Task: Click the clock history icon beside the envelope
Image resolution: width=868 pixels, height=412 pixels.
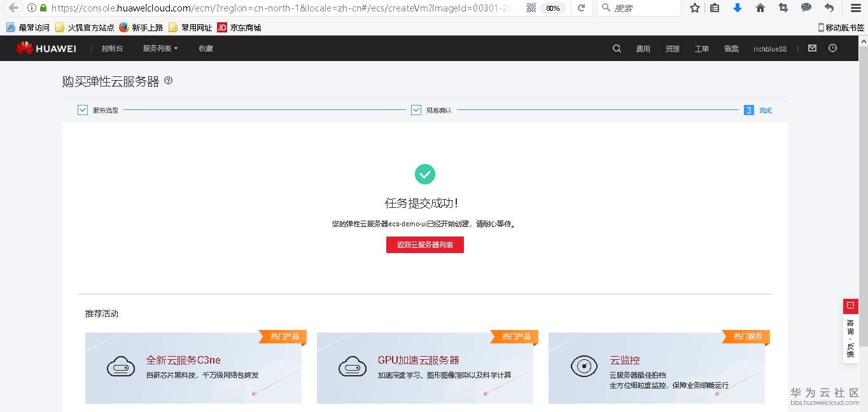Action: coord(832,48)
